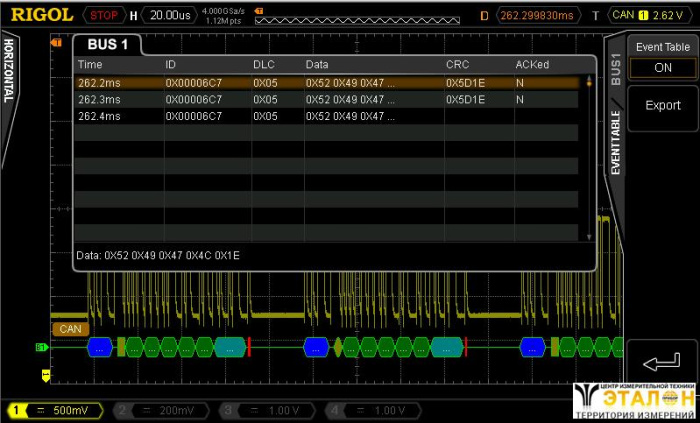Select the B1 bus marker icon
The height and width of the screenshot is (423, 700).
pos(42,347)
